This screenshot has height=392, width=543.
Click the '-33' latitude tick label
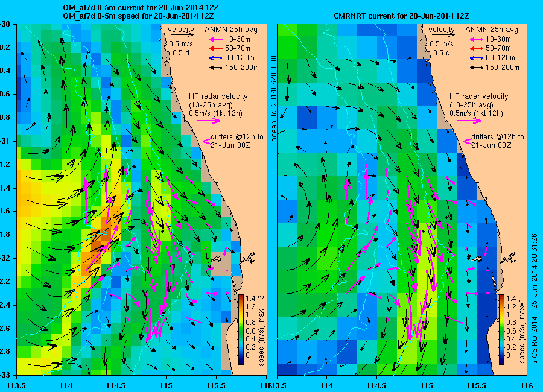tap(5, 375)
